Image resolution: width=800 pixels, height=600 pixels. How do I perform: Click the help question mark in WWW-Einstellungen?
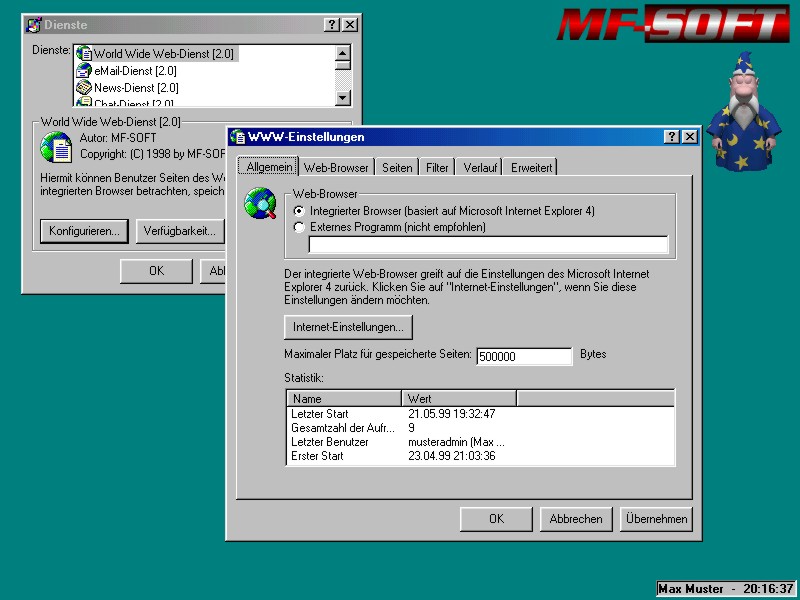click(x=672, y=137)
